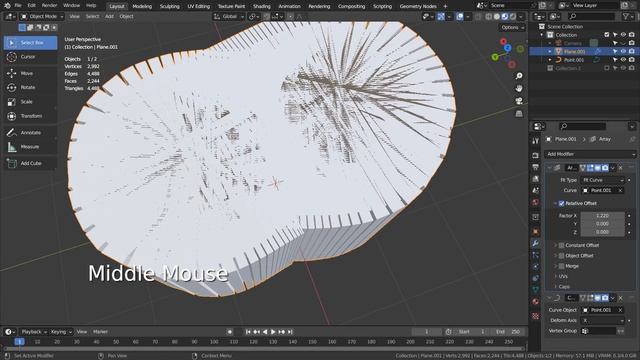Select the Cursor tool

(30, 57)
